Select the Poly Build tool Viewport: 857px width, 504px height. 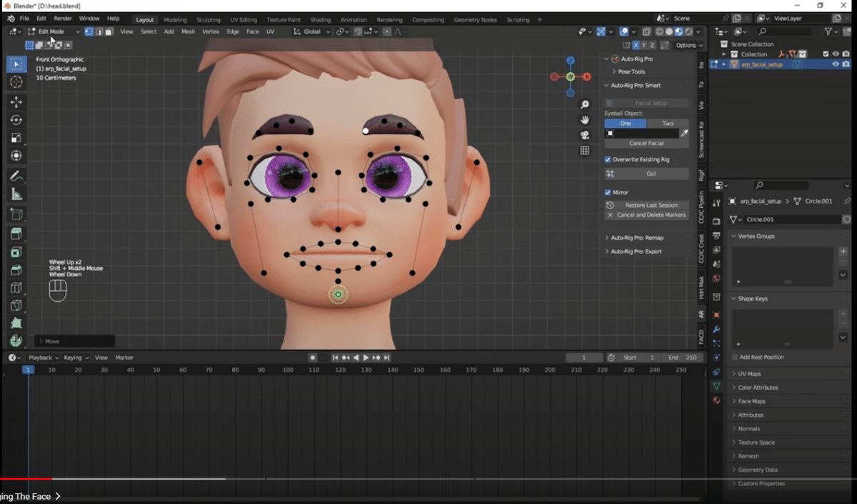click(16, 323)
